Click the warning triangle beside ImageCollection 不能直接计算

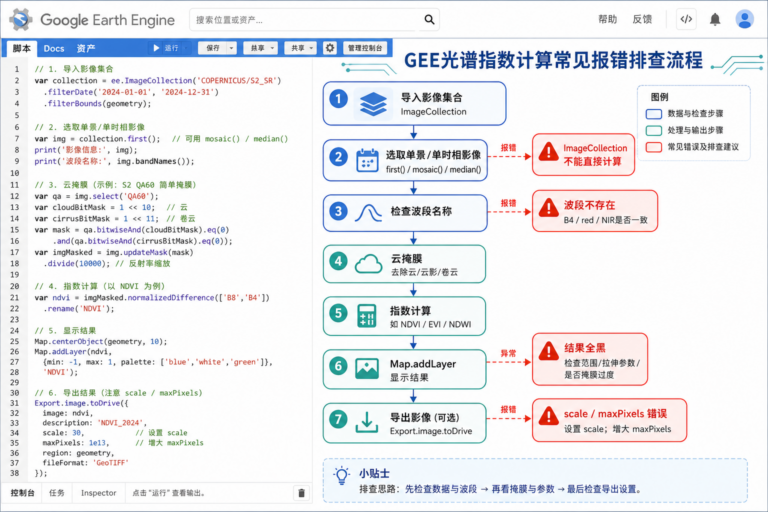point(549,152)
